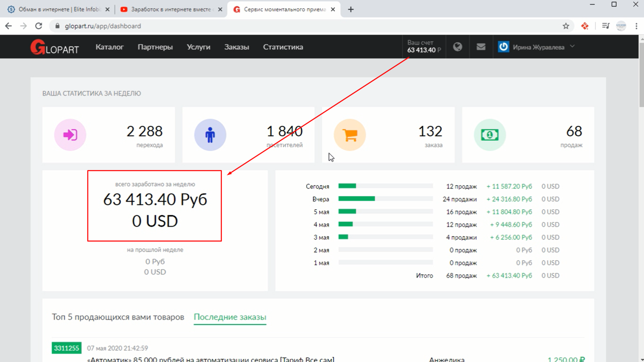
Task: Click the Вчера green sales bar
Action: pyautogui.click(x=356, y=199)
